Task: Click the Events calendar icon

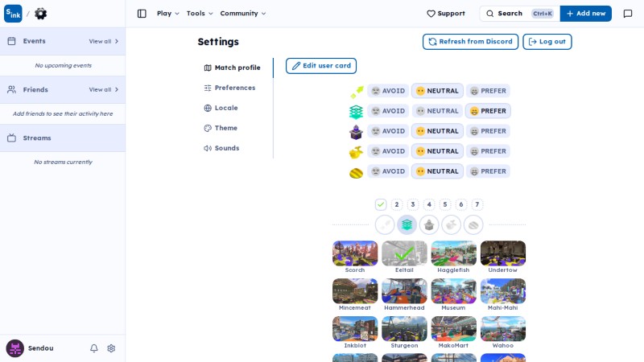Action: click(11, 41)
